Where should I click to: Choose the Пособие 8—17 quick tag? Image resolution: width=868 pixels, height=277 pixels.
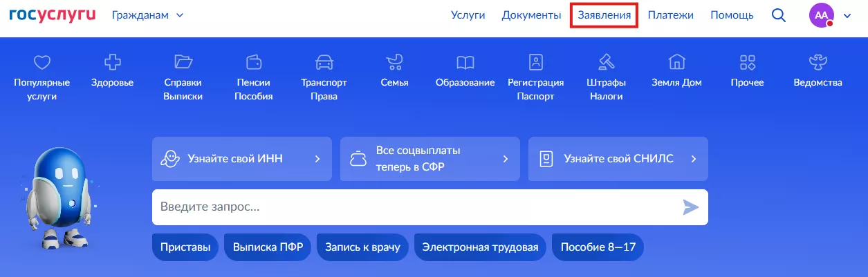point(598,247)
